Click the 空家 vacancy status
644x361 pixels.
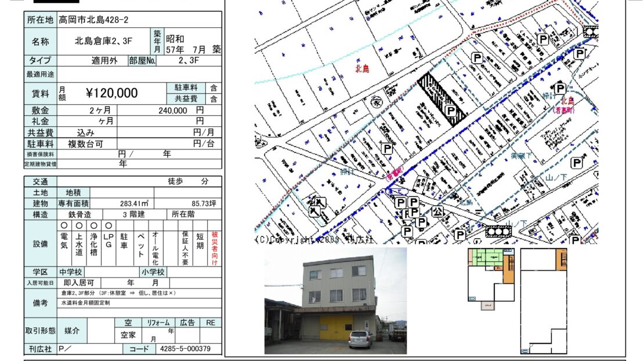(x=128, y=335)
